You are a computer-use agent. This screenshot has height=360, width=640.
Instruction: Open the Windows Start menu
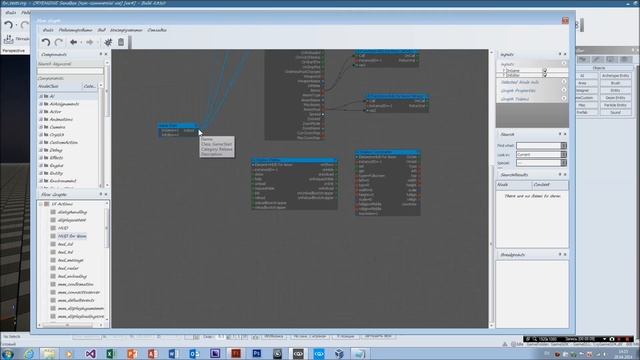point(8,354)
